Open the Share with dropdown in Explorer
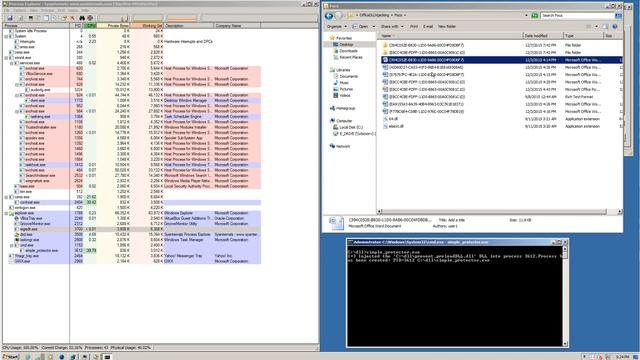The height and width of the screenshot is (360, 640). click(392, 27)
